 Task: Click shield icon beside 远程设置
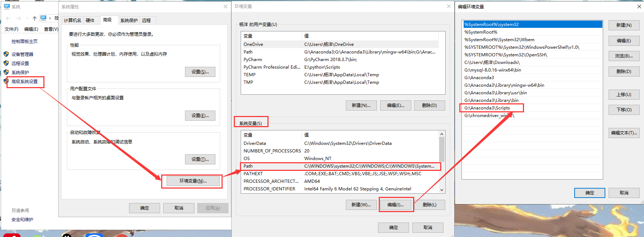point(6,63)
